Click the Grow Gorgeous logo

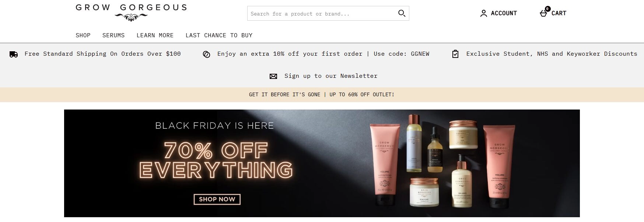tap(131, 12)
